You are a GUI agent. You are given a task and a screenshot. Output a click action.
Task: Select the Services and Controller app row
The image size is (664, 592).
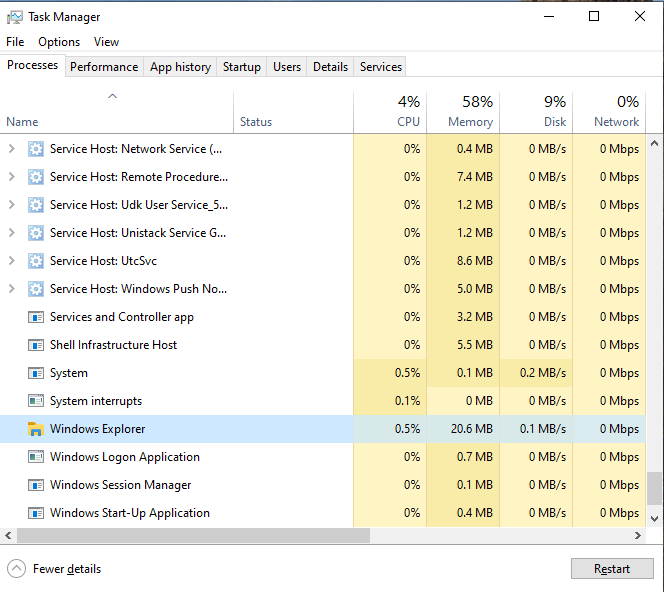[323, 317]
